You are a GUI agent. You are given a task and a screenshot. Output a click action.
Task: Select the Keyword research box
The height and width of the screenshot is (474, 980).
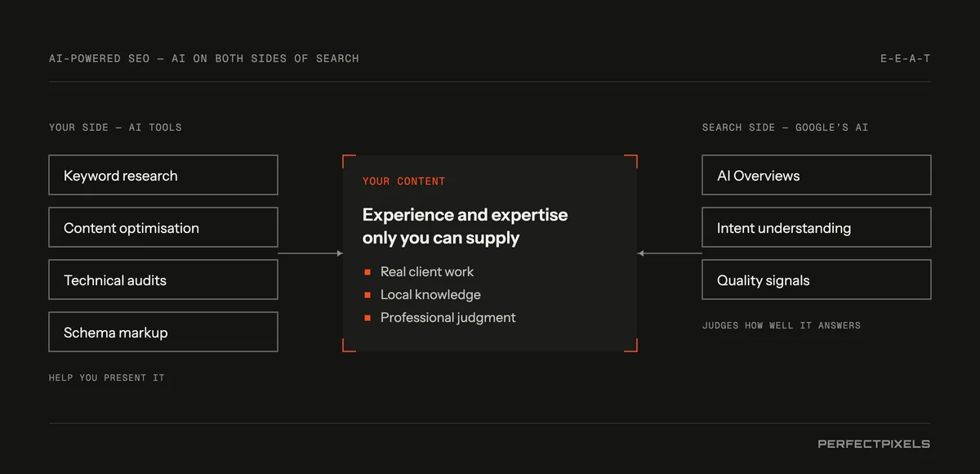[x=163, y=175]
